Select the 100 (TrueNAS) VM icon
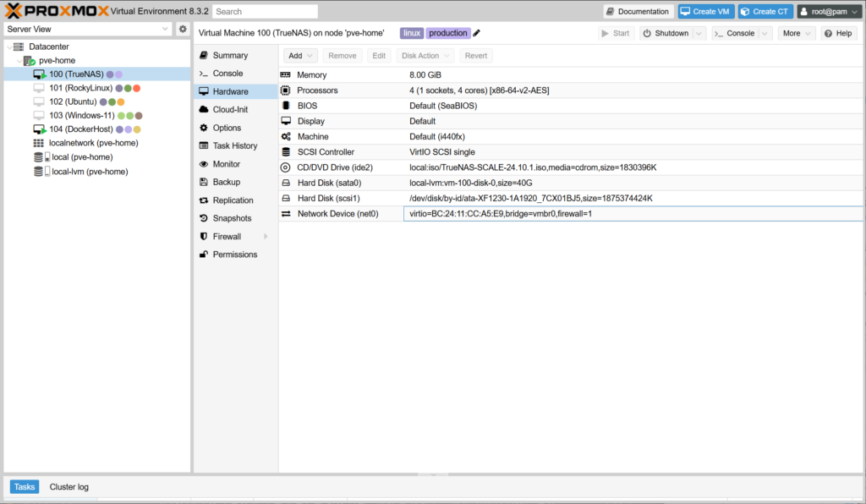866x504 pixels. tap(39, 74)
